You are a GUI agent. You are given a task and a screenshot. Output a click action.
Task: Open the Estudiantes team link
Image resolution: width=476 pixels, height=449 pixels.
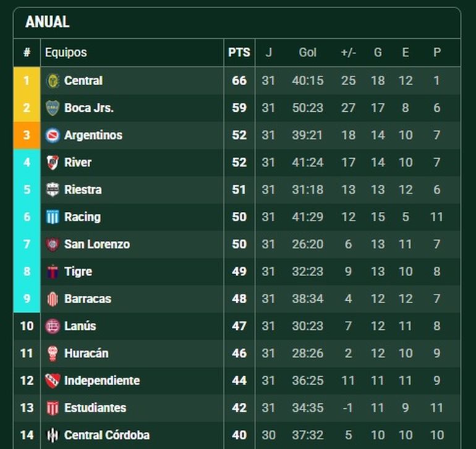click(x=95, y=408)
